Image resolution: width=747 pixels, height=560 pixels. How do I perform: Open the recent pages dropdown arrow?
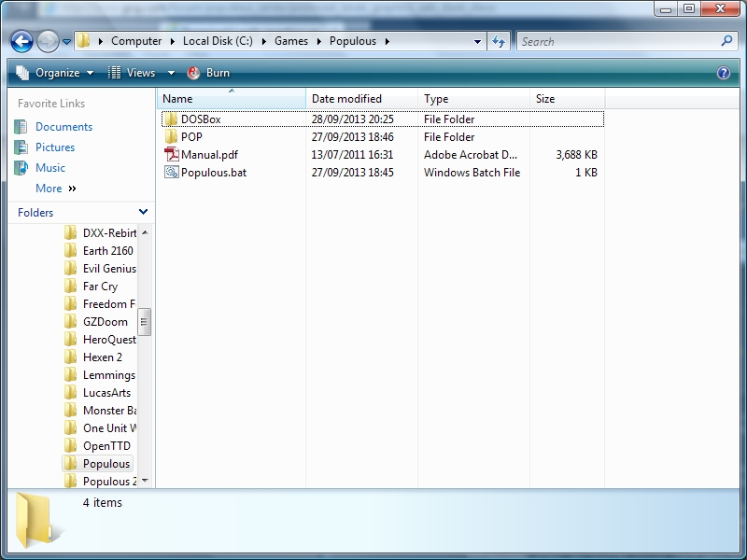click(x=66, y=42)
